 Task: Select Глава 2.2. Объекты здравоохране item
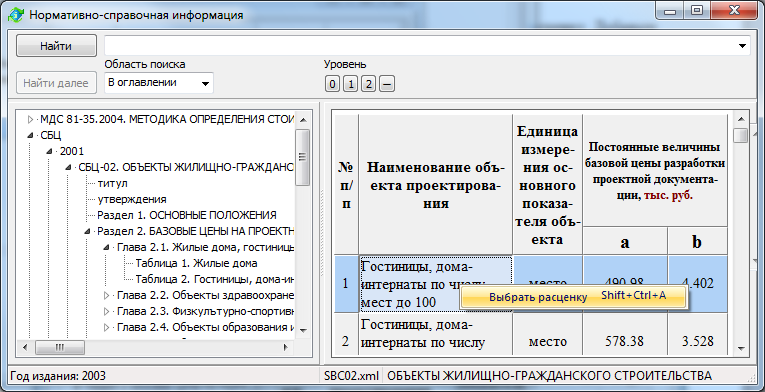(x=205, y=295)
